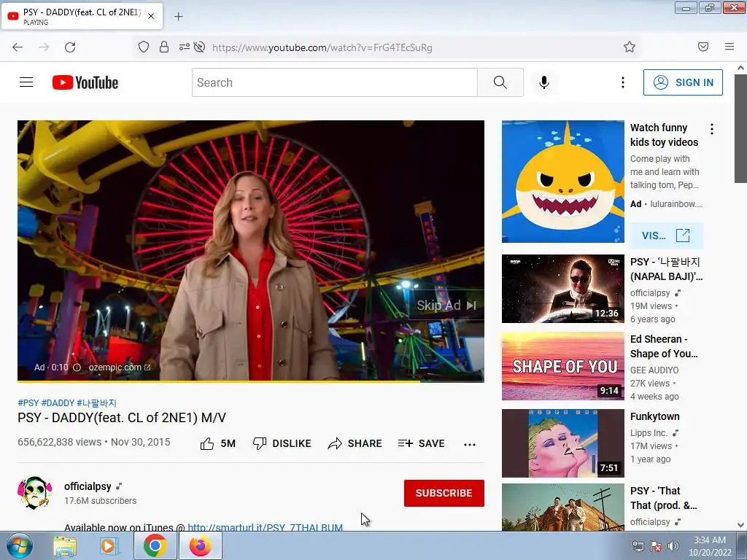Open the network tray icon
The height and width of the screenshot is (560, 747).
[x=638, y=546]
